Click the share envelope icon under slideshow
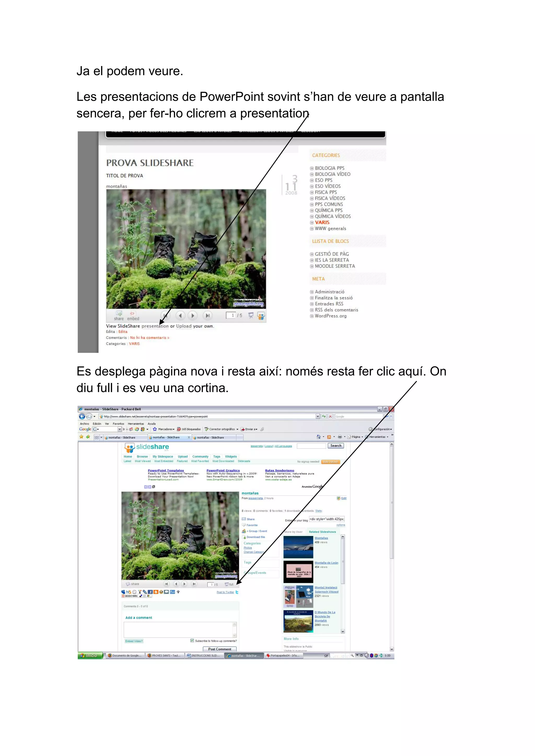This screenshot has height=756, width=535. tap(128, 584)
